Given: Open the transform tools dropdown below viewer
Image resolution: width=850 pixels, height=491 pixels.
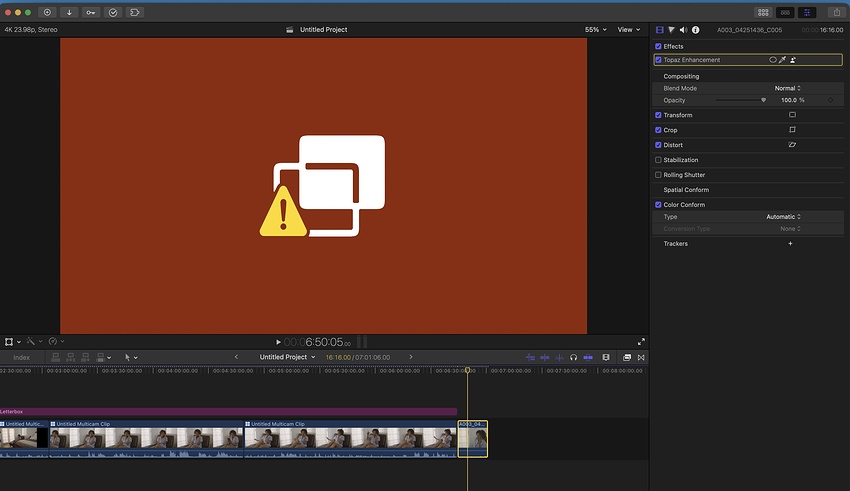Looking at the screenshot, I should (x=12, y=341).
